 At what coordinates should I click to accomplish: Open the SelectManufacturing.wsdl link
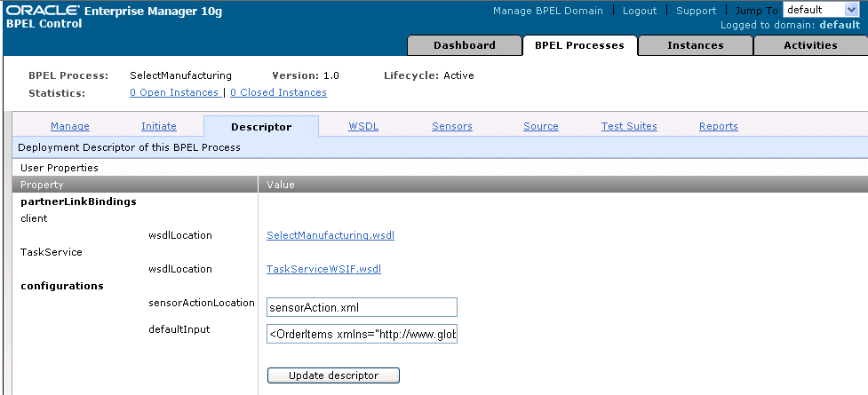pos(330,235)
